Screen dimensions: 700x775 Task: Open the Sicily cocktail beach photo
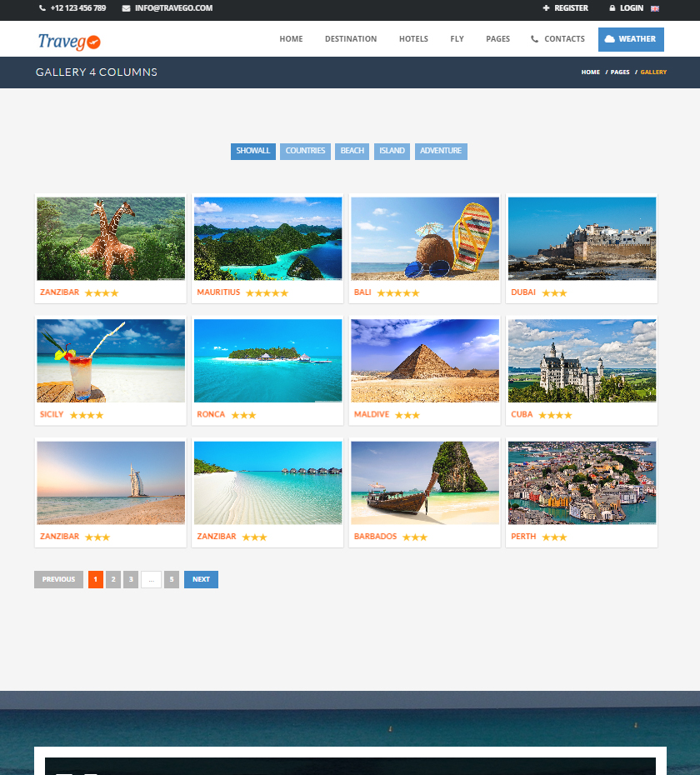click(x=111, y=361)
